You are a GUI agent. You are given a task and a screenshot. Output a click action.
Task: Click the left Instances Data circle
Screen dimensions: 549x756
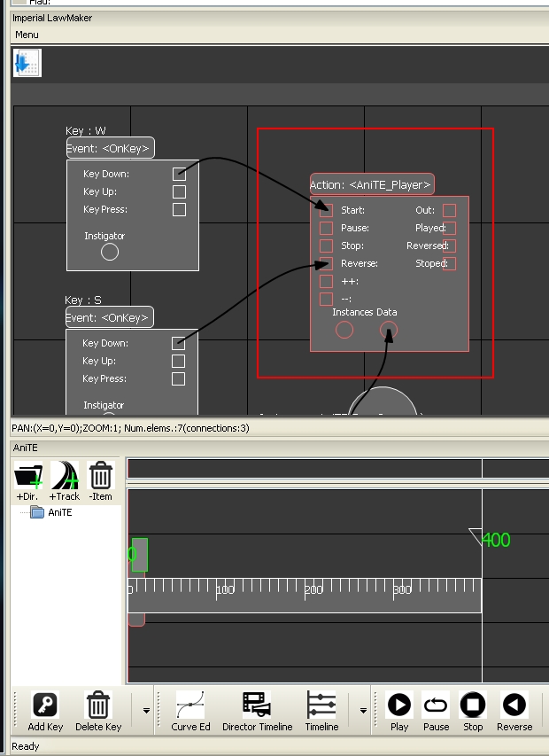coord(344,331)
